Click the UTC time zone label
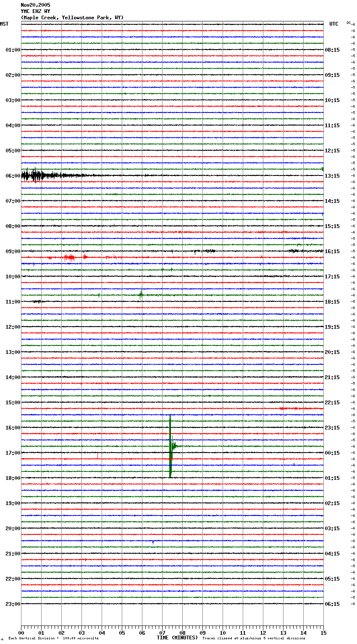Screen dimensions: 357x644 point(334,24)
